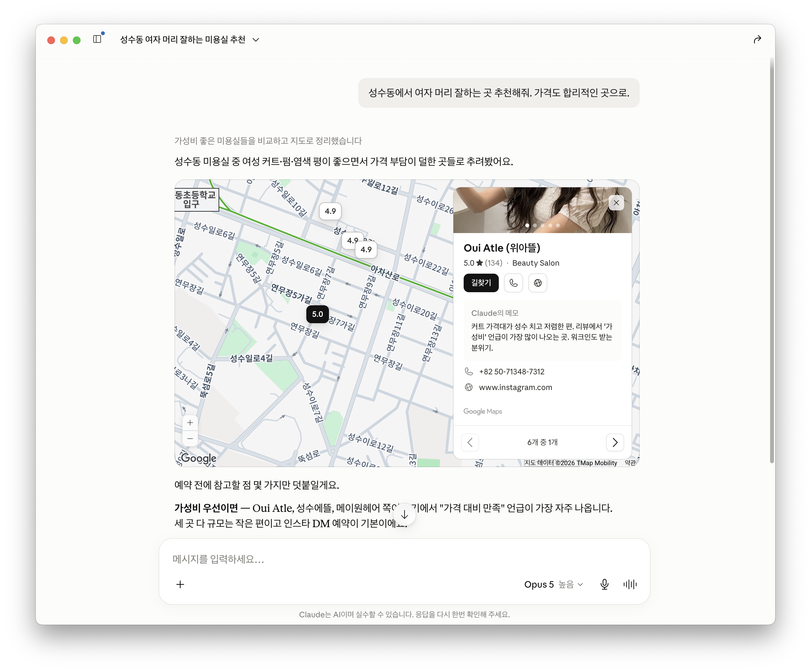Go to next place with right chevron
811x672 pixels.
(615, 442)
